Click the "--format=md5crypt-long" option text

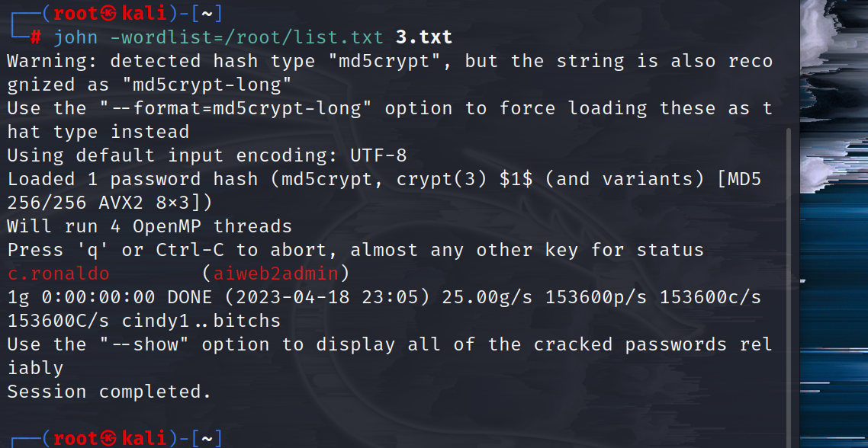coord(235,108)
